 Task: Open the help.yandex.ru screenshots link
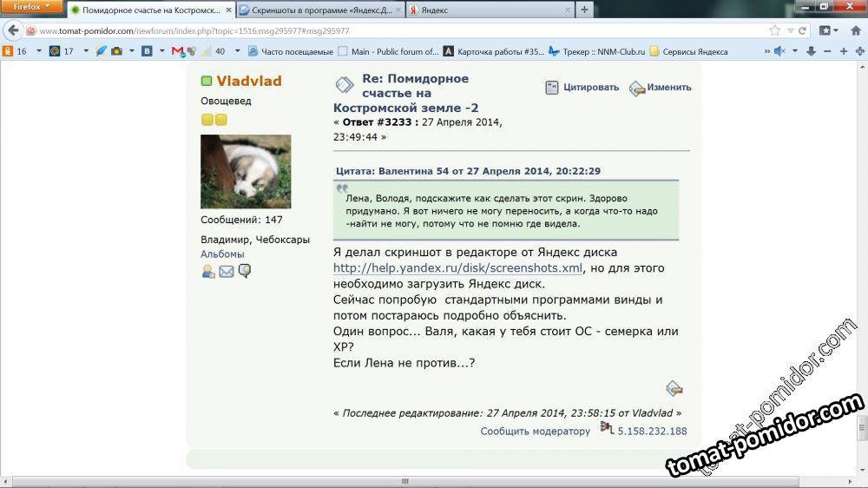457,268
